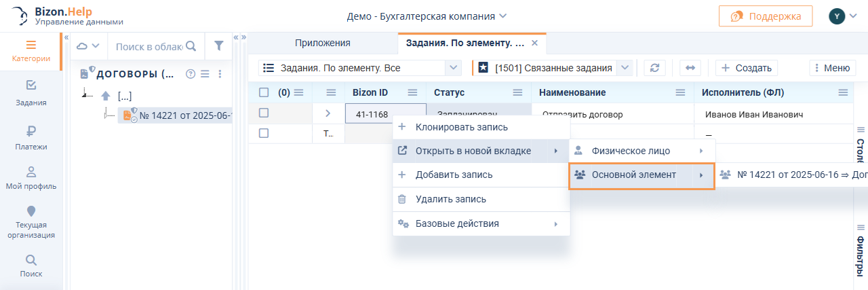Click the Поддержка support button
868x290 pixels.
[x=766, y=16]
